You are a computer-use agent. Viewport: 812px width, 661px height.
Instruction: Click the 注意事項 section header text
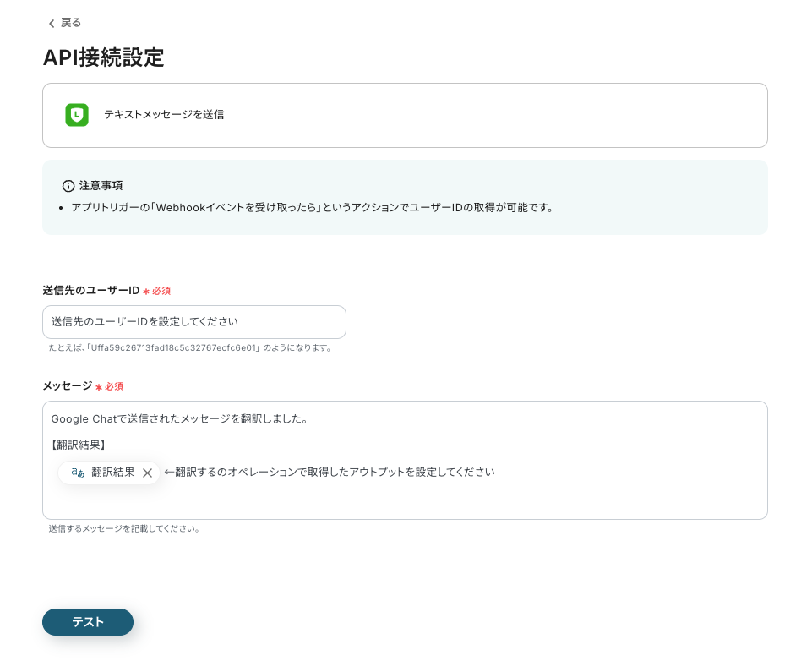(101, 186)
